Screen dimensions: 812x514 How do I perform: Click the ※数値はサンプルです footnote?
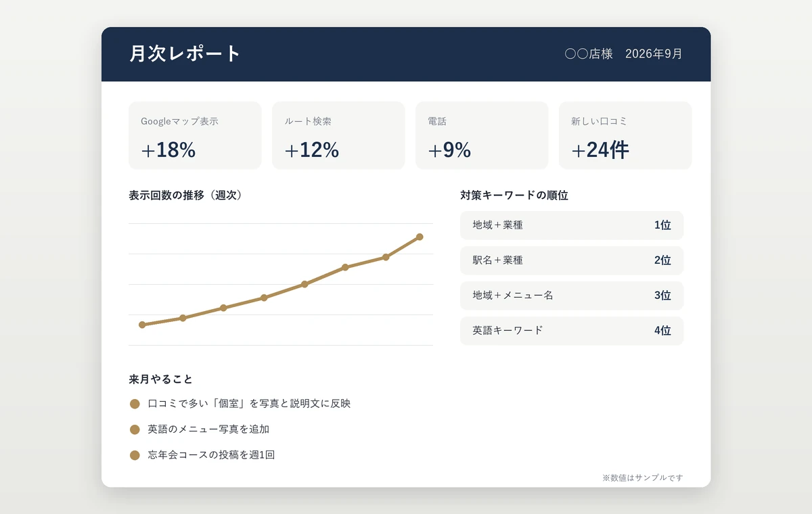(643, 477)
